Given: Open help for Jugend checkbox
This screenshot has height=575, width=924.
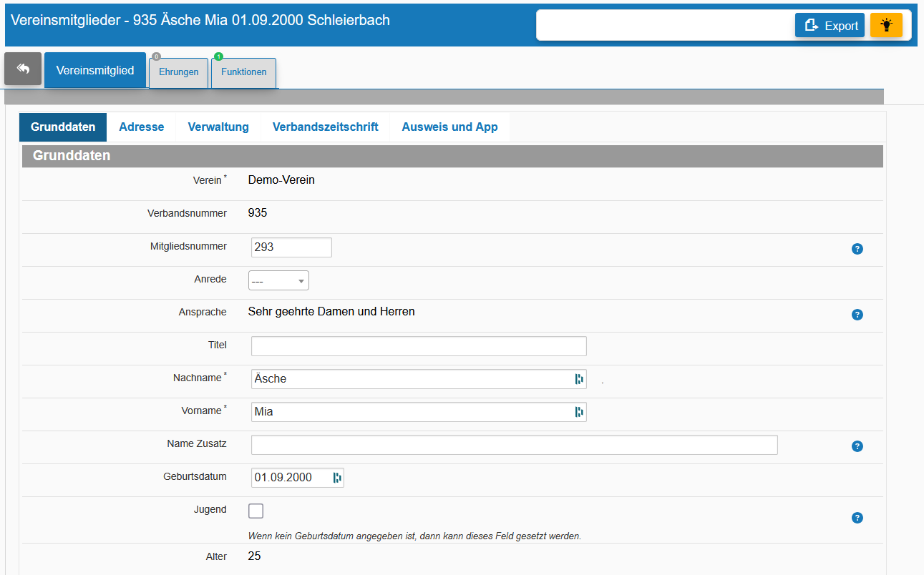Looking at the screenshot, I should [857, 518].
